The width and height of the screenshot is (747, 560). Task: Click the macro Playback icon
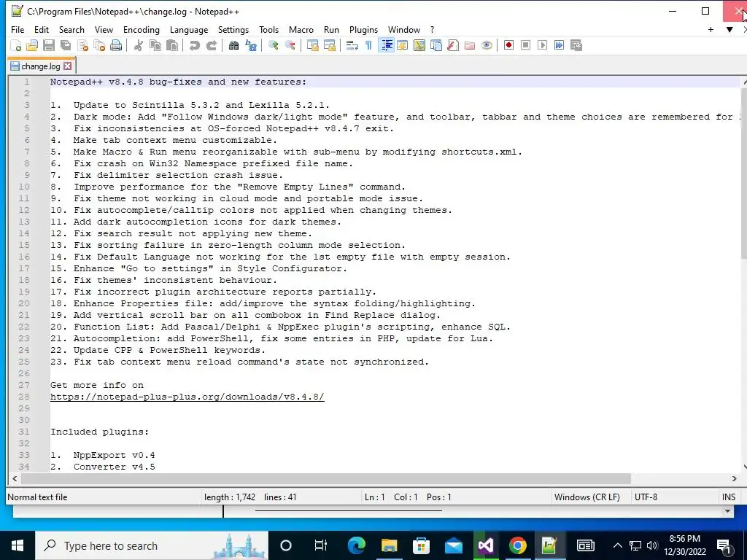point(542,46)
